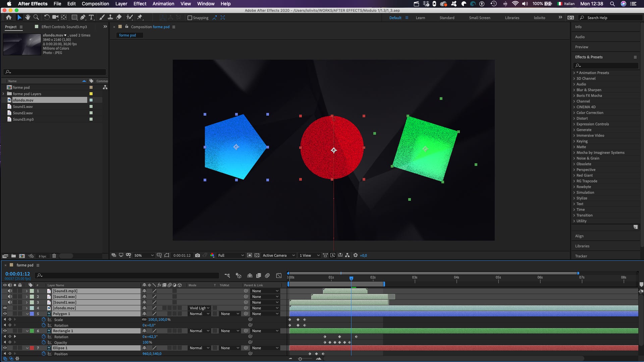Select the Hand tool
644x362 pixels.
click(x=28, y=17)
